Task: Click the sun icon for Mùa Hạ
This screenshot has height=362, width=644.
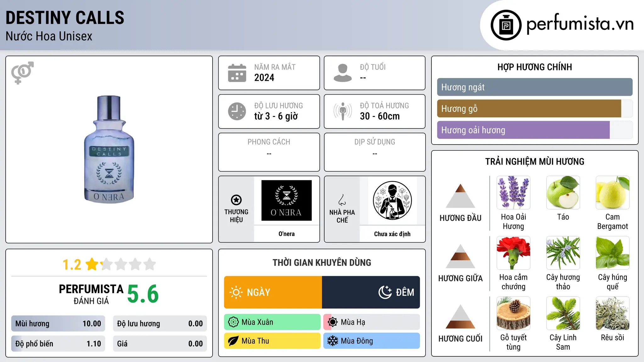Action: [333, 322]
